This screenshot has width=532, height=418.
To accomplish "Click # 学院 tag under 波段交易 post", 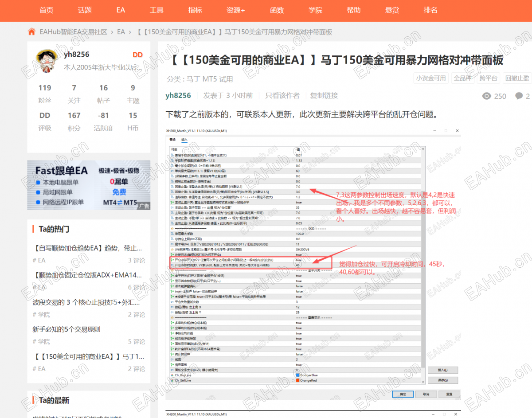I will [41, 315].
